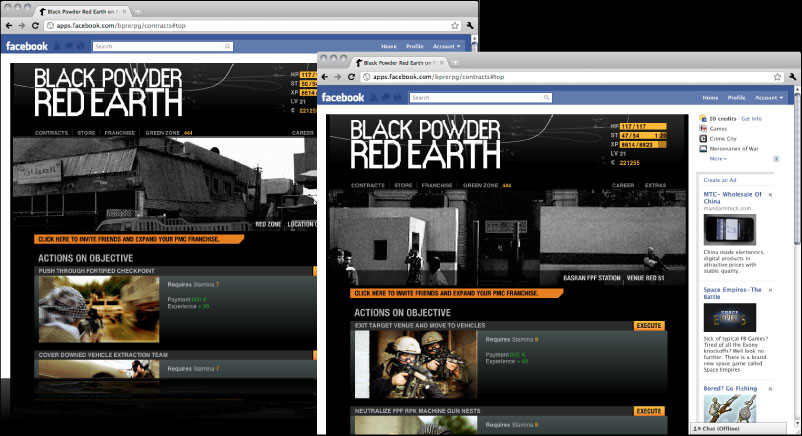The image size is (802, 436).
Task: Reload the page in rear browser window
Action: click(35, 25)
